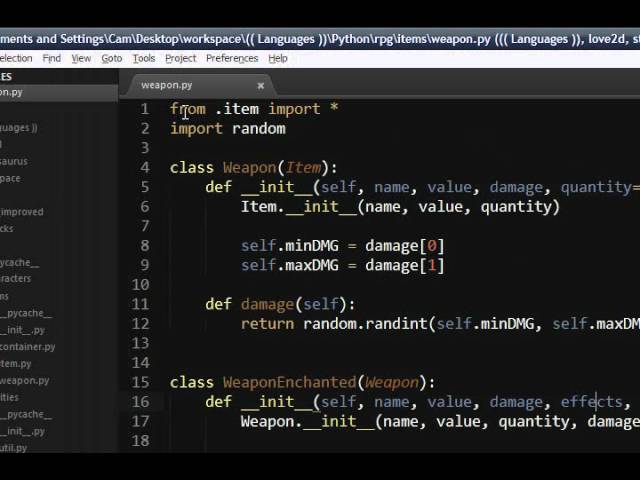This screenshot has width=640, height=480.
Task: Close the weapon.py tab
Action: (x=260, y=86)
